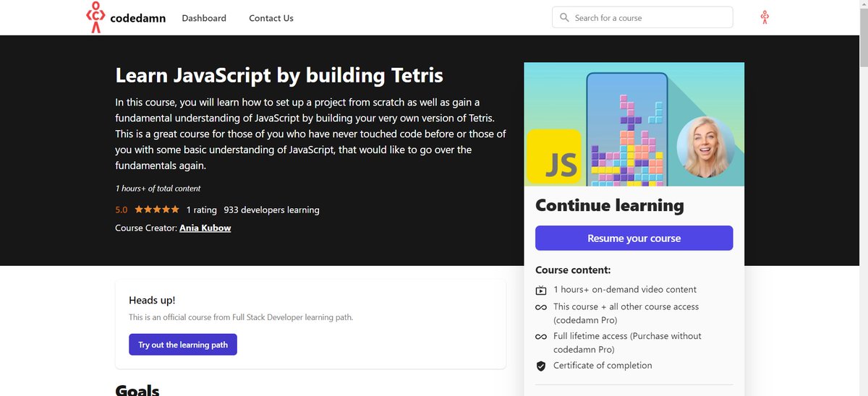The image size is (868, 396).
Task: Open the Contact Us menu item
Action: pyautogui.click(x=271, y=18)
